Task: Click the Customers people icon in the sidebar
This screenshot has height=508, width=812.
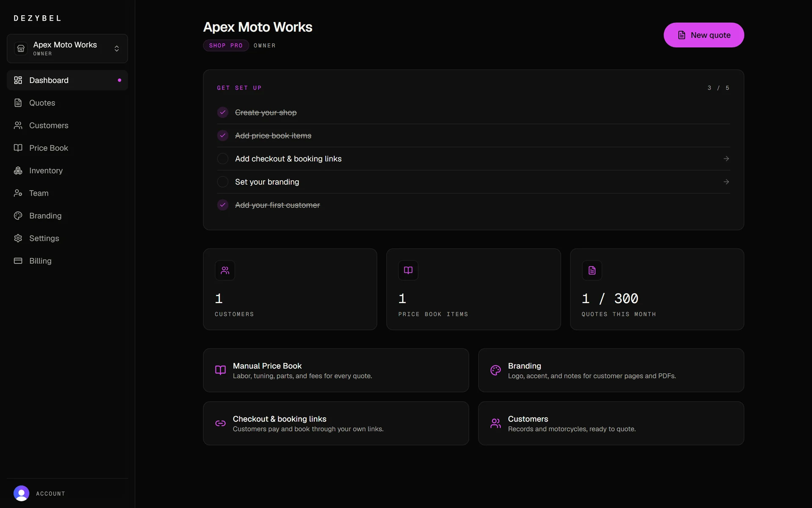Action: tap(18, 125)
